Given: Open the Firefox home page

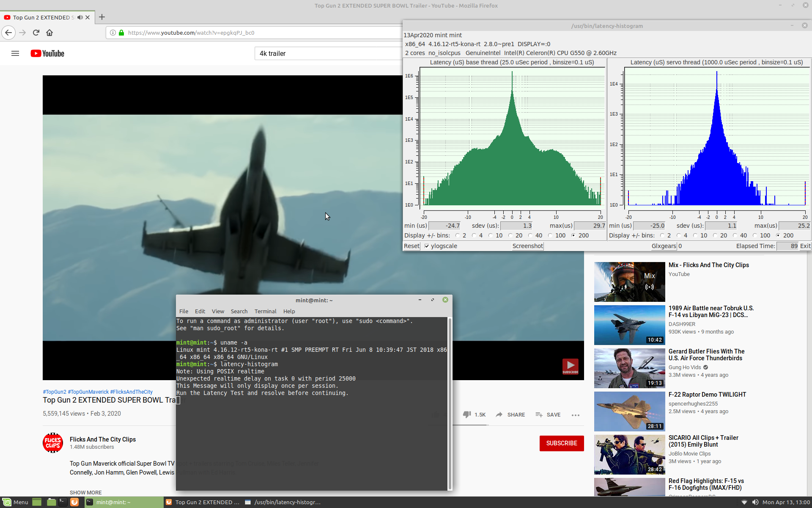Looking at the screenshot, I should pos(49,33).
